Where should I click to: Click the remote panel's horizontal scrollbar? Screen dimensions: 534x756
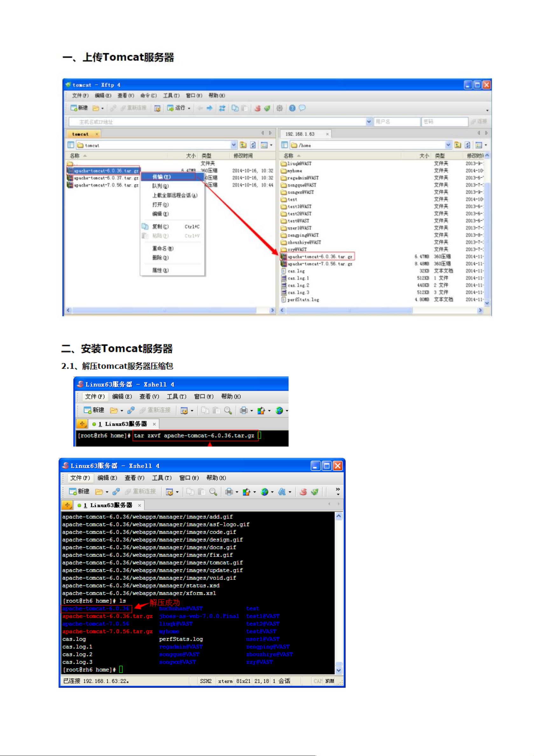coord(349,310)
